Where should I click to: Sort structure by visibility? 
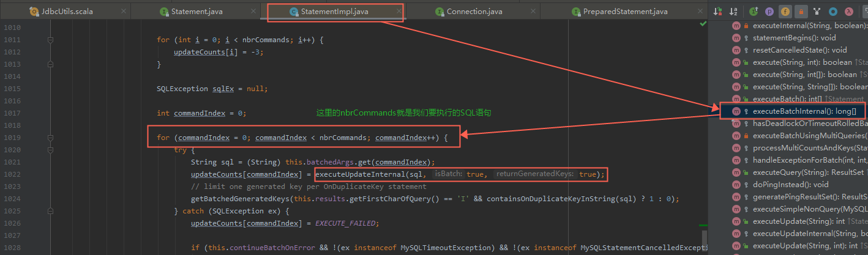pos(718,11)
